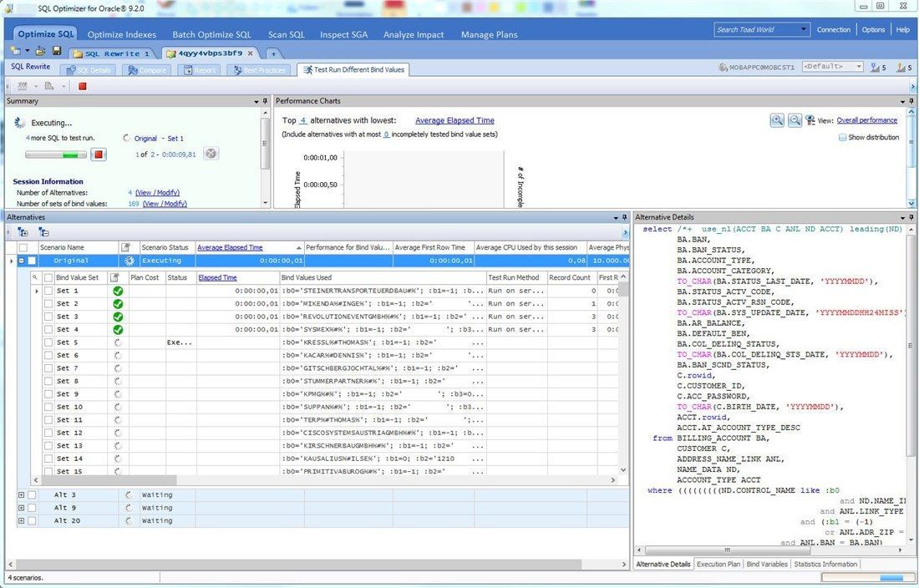Open the Options menu in the top right
The height and width of the screenshot is (588, 919).
(x=873, y=29)
